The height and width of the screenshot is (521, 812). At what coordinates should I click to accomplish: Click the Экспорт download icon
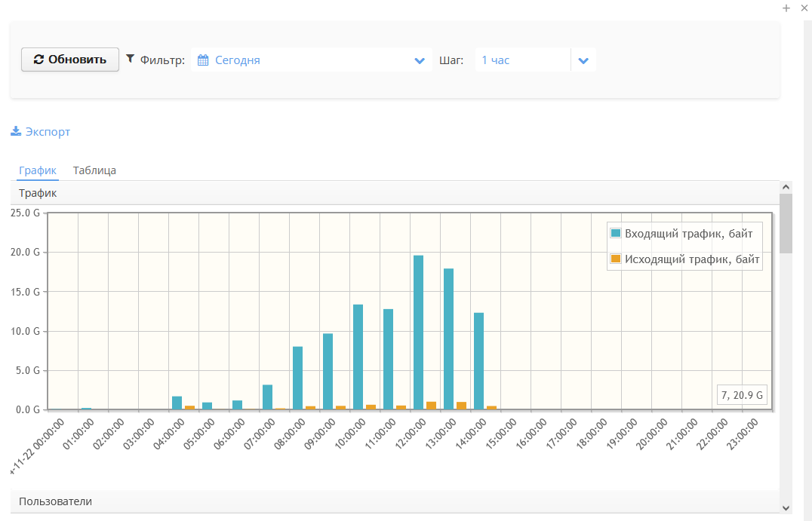(16, 132)
